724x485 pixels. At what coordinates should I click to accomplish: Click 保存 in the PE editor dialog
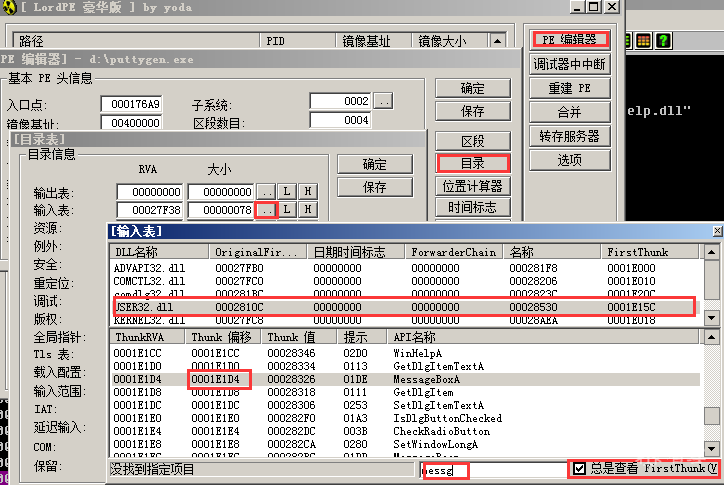coord(473,111)
